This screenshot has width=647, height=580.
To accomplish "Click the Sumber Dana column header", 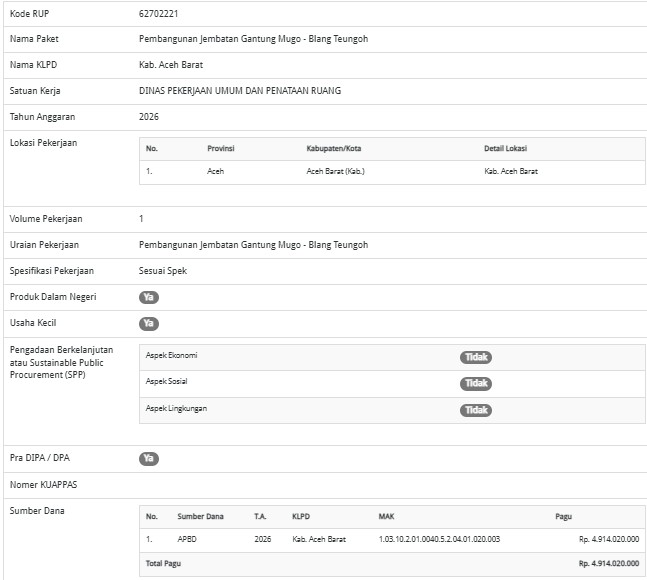I will (x=200, y=517).
